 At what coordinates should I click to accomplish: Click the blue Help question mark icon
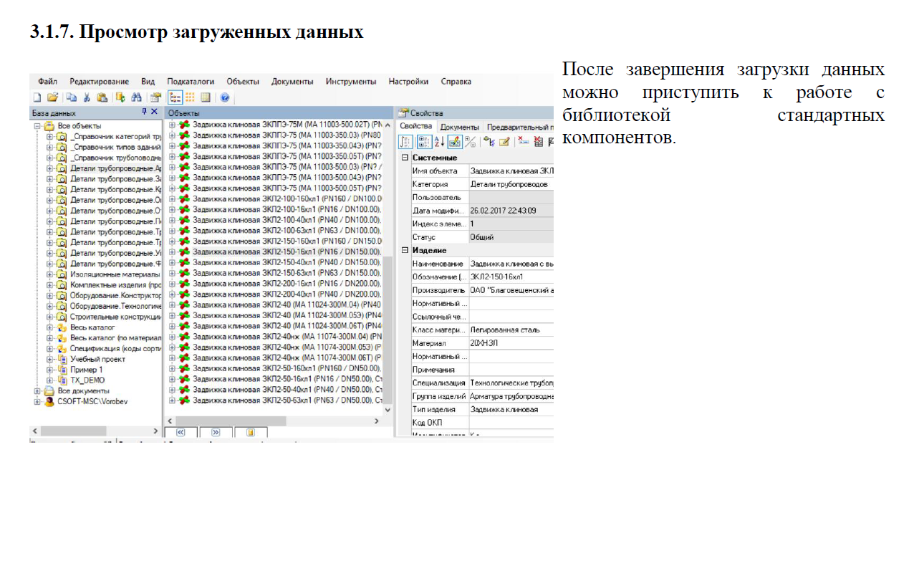click(x=225, y=97)
